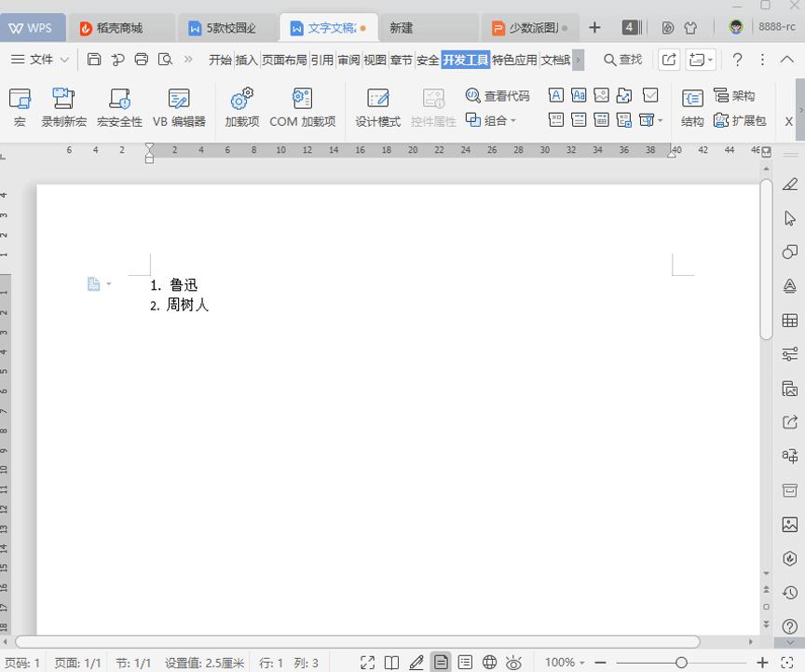
Task: Enable eye protection mode in status bar
Action: 513,662
